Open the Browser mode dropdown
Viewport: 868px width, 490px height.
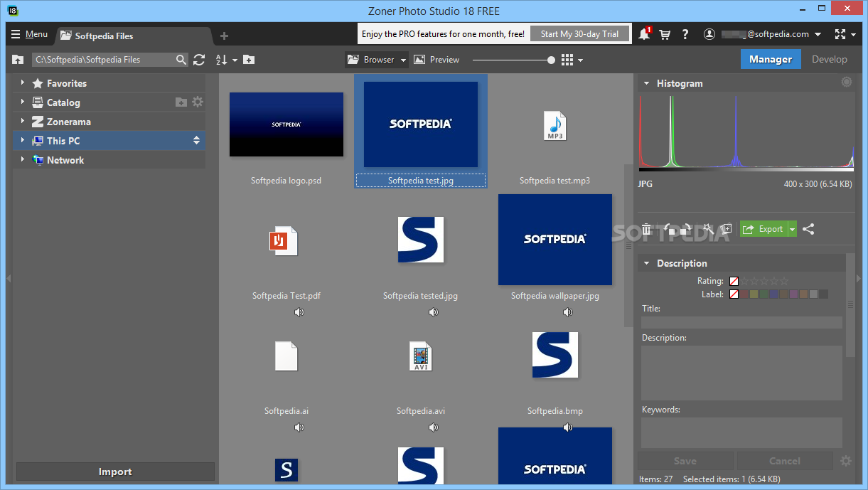coord(403,60)
